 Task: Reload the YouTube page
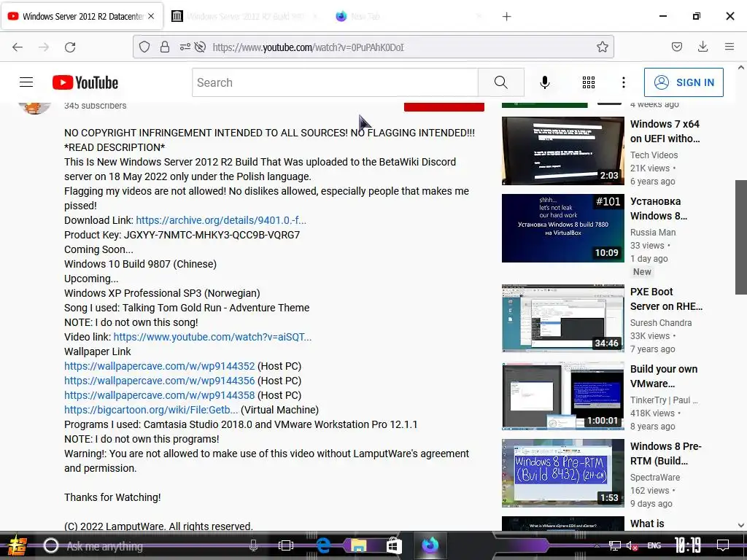70,47
